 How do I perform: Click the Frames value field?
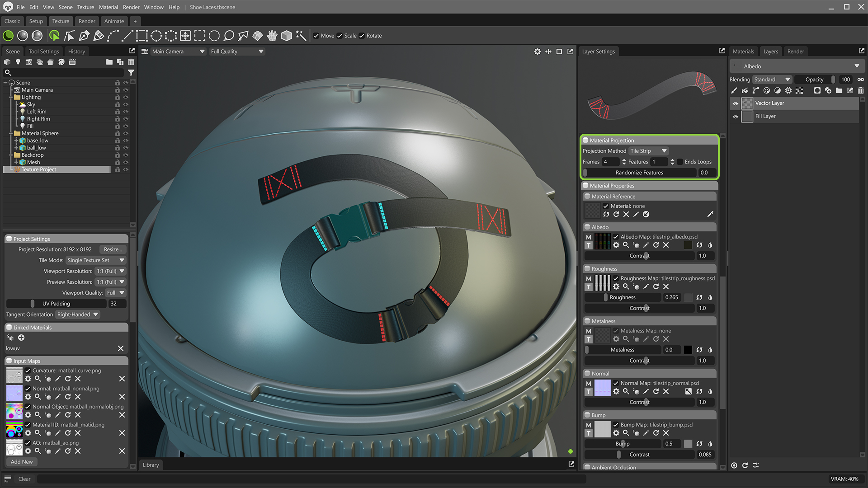611,162
